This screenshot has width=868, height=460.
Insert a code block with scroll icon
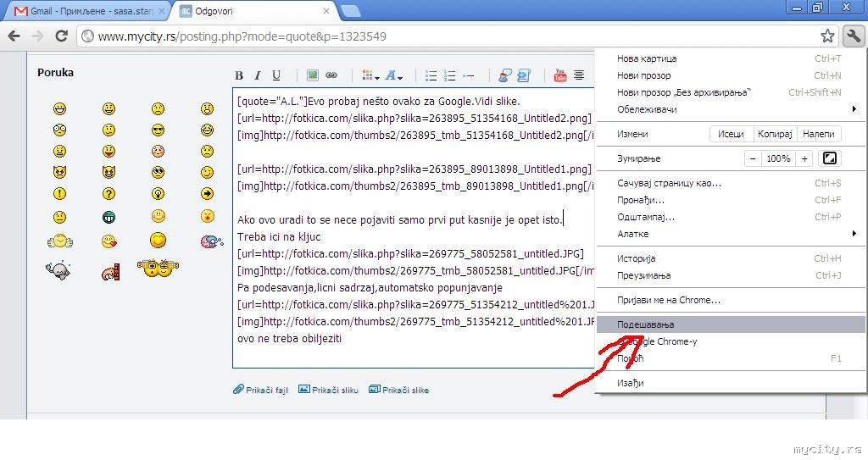tap(523, 75)
